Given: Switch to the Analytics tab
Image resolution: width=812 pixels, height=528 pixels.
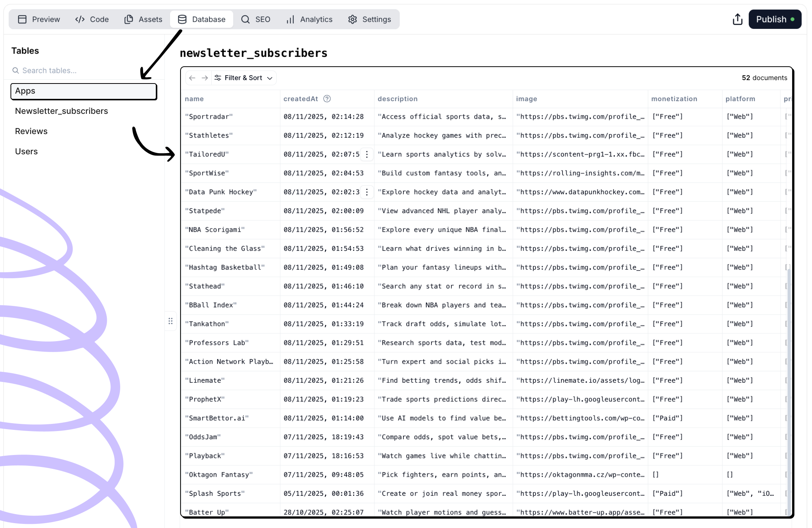Looking at the screenshot, I should [309, 19].
